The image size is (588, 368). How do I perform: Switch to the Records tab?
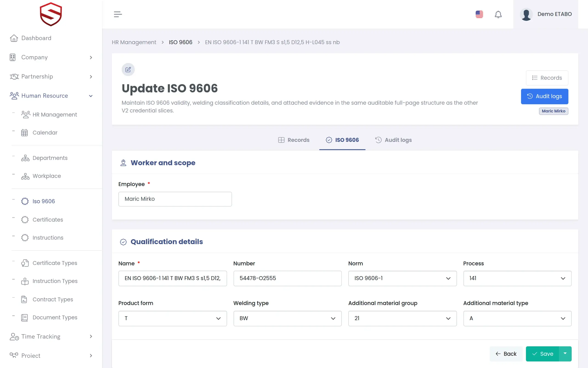(294, 140)
